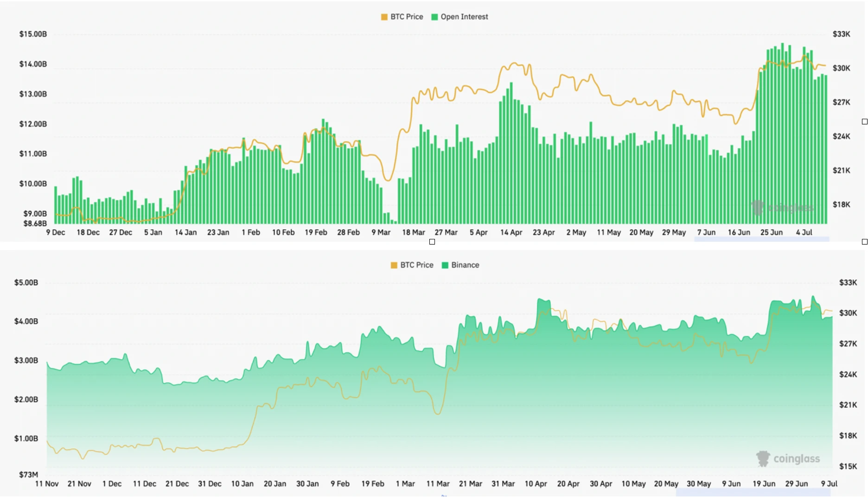This screenshot has height=502, width=868.
Task: Click the $14.00B axis label
Action: coord(33,64)
